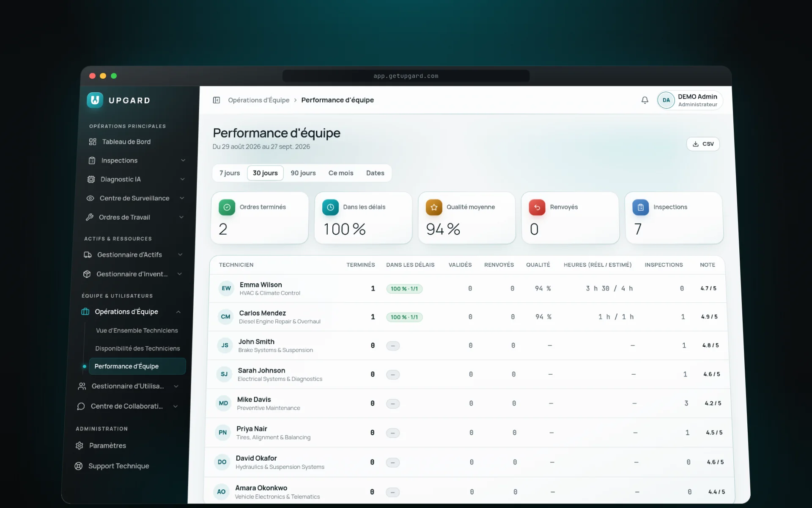812x508 pixels.
Task: Expand Ordres de Travail chevron
Action: click(181, 217)
